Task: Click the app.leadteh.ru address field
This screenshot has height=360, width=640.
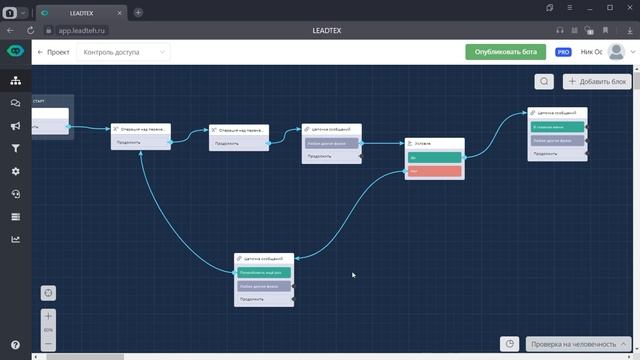Action: [81, 31]
